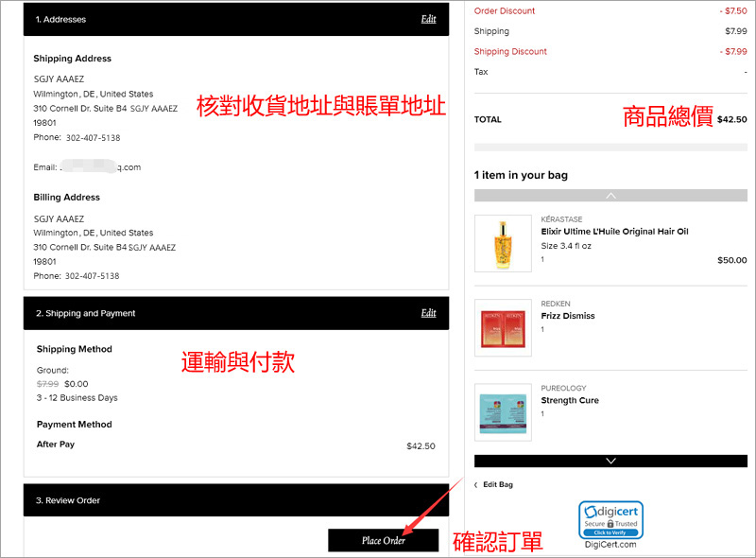The height and width of the screenshot is (558, 756).
Task: Open the Redken Frizz Dismiss thumbnail
Action: pyautogui.click(x=503, y=328)
